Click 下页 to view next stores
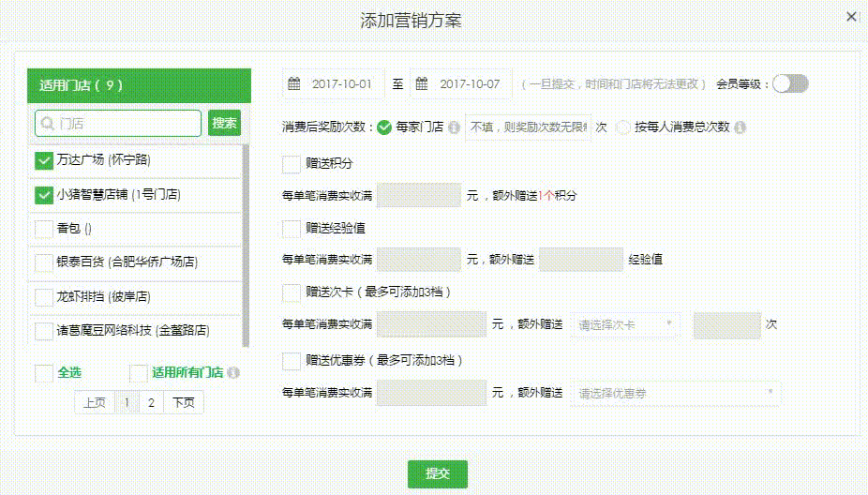 click(184, 402)
